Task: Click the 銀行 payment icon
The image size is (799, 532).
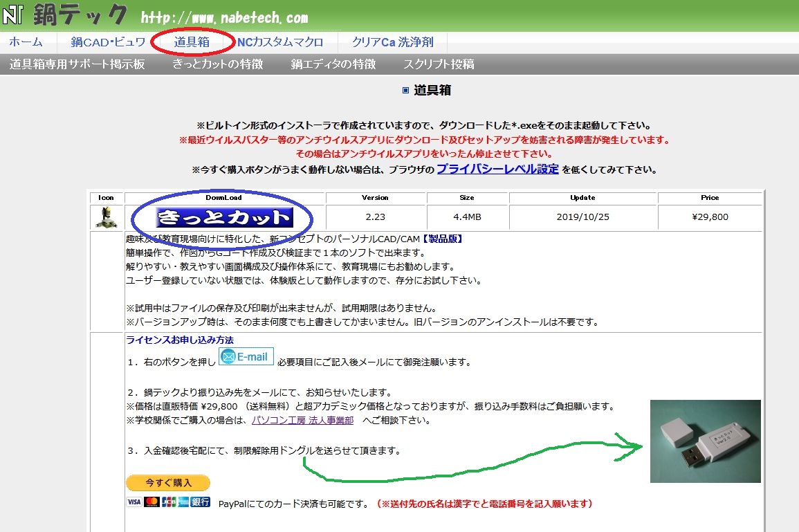Action: (200, 502)
